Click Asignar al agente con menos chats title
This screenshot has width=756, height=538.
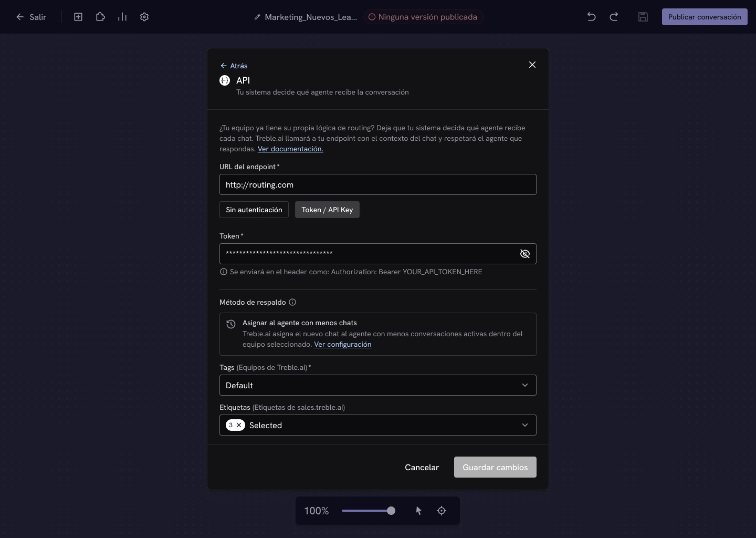300,323
